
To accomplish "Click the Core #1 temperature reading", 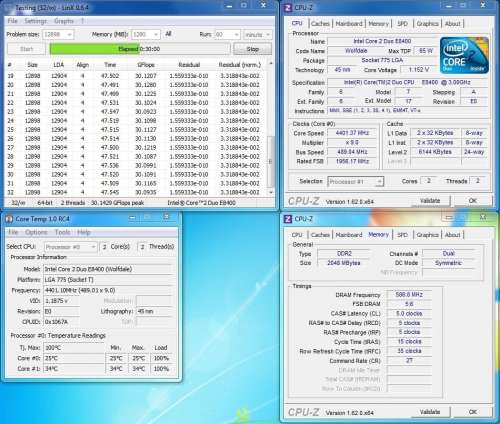I will tap(74, 369).
